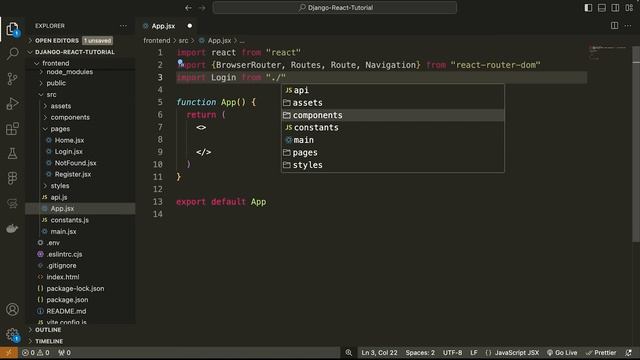
Task: Click the Django-React-Tutorial command center search
Action: click(335, 8)
